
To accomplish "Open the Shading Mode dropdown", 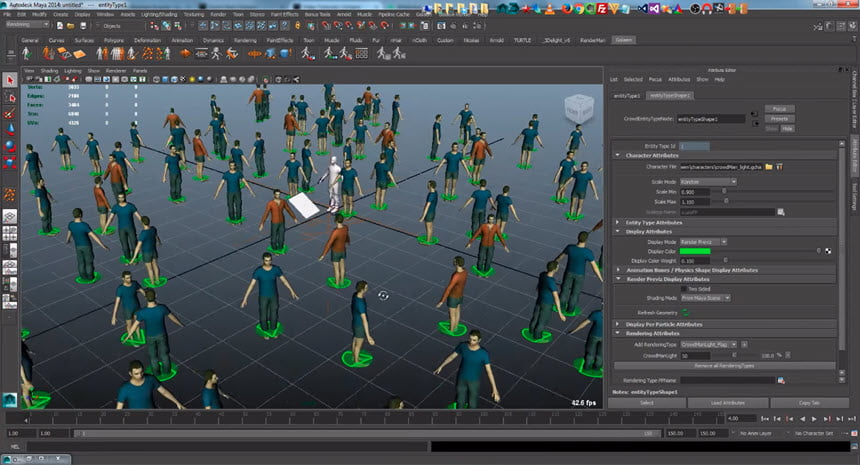I will click(705, 298).
